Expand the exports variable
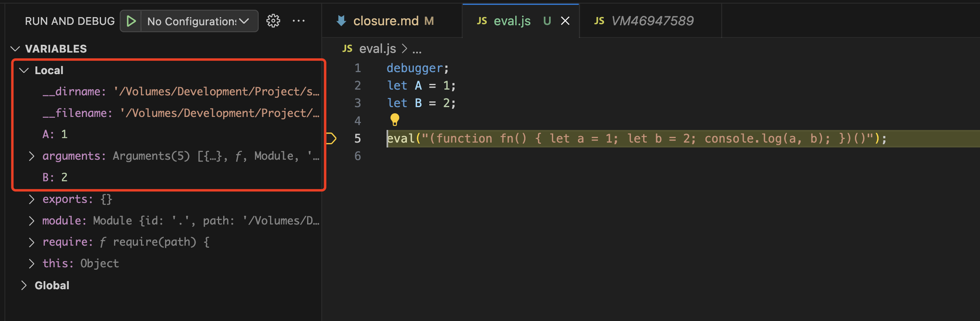The height and width of the screenshot is (321, 980). pyautogui.click(x=31, y=199)
